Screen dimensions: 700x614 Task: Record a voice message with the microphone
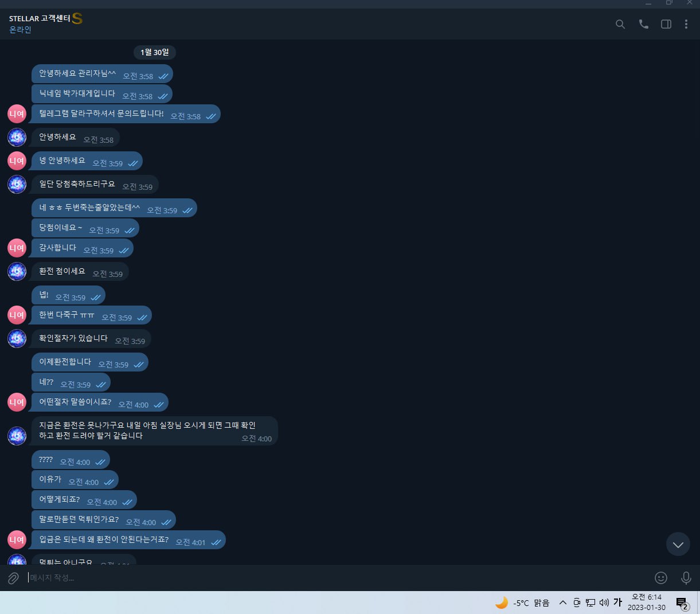[x=686, y=578]
